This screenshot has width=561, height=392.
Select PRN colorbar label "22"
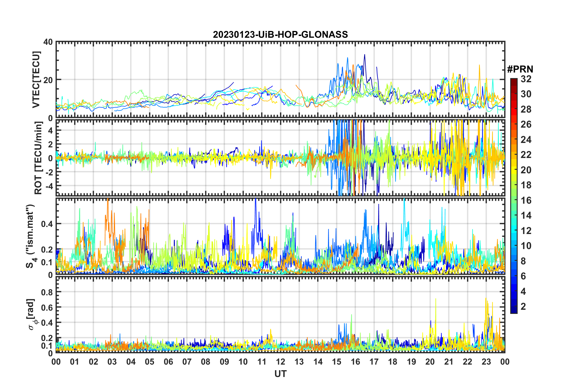(526, 155)
